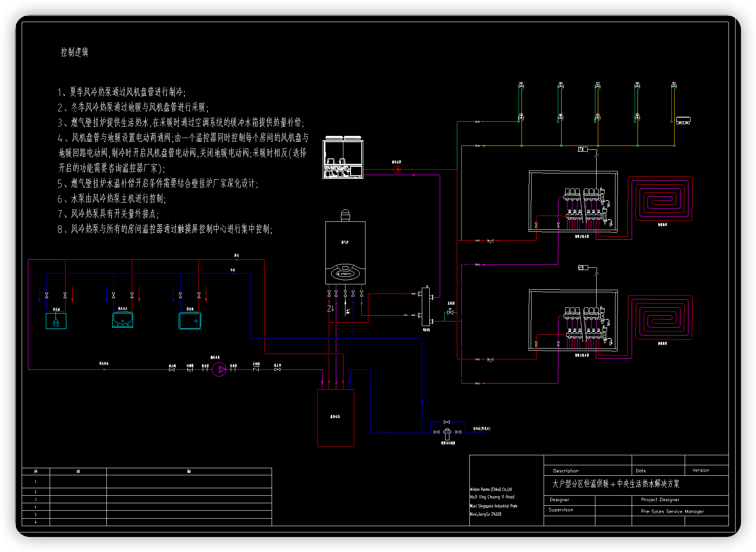Select the air source heat pump unit
The height and width of the screenshot is (552, 756).
(343, 158)
